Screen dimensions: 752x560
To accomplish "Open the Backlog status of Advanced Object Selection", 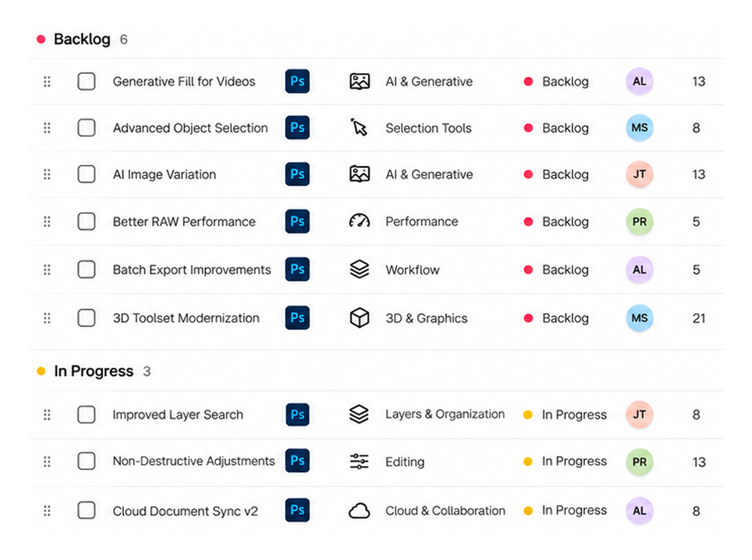I will point(556,128).
